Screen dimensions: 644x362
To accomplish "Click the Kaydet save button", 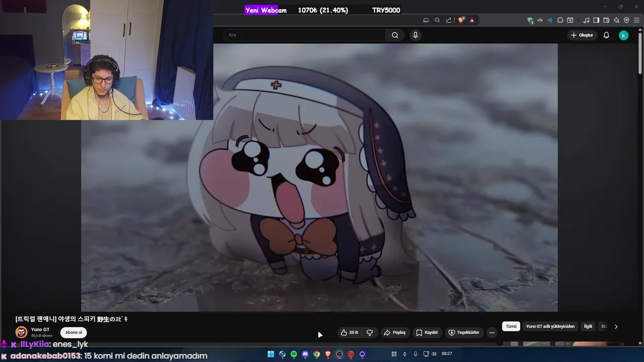I will coord(427,332).
